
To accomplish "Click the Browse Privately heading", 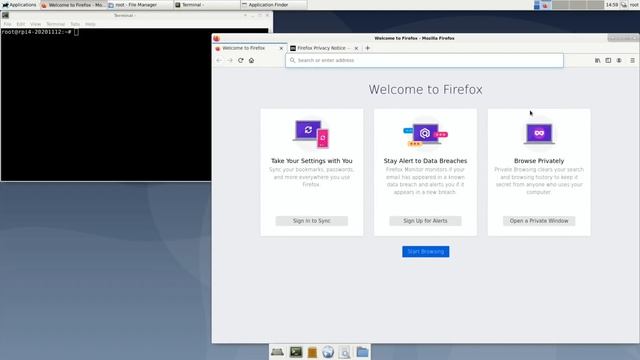I will click(539, 161).
